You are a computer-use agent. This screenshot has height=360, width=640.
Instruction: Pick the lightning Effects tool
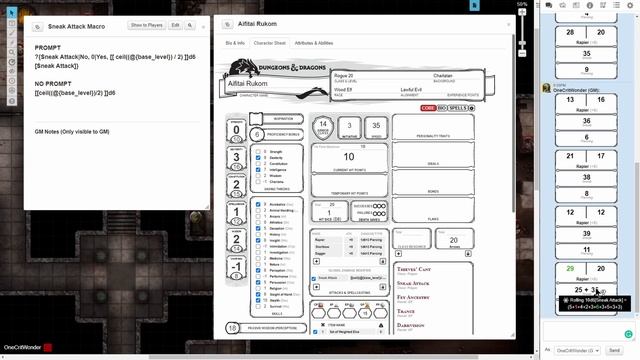pos(12,42)
